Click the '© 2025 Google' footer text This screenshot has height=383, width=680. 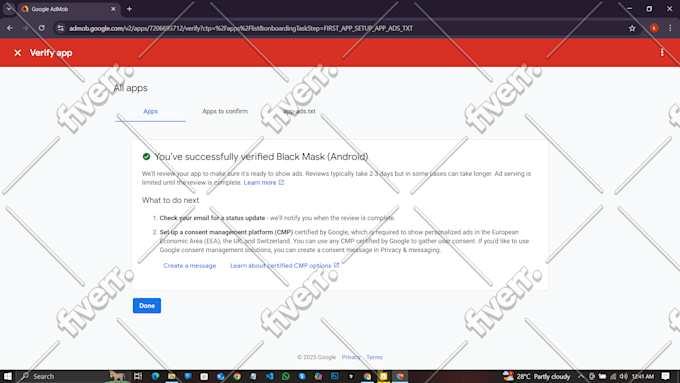click(x=317, y=357)
